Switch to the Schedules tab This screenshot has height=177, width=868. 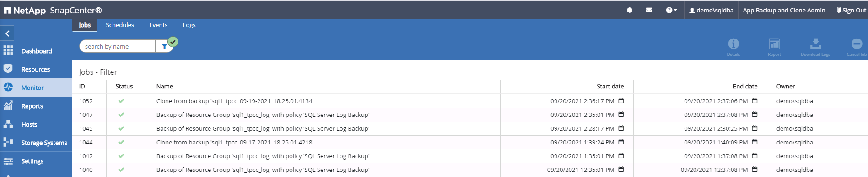point(120,25)
